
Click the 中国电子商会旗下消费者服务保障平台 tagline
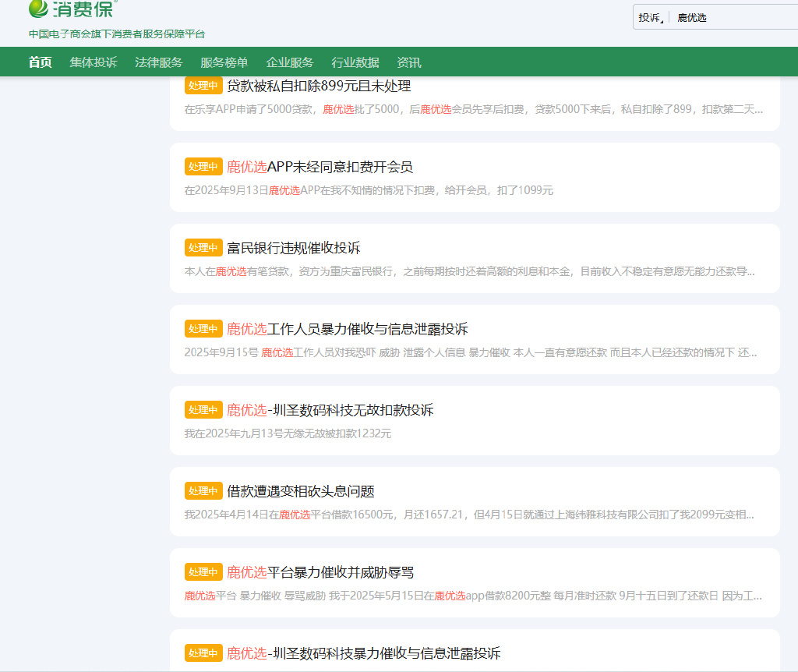coord(117,34)
